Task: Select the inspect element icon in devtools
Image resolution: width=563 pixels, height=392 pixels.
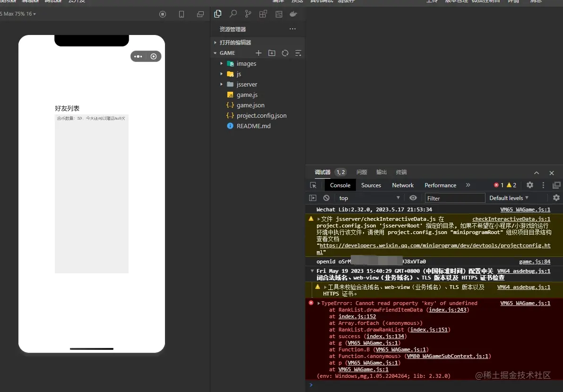Action: point(313,185)
